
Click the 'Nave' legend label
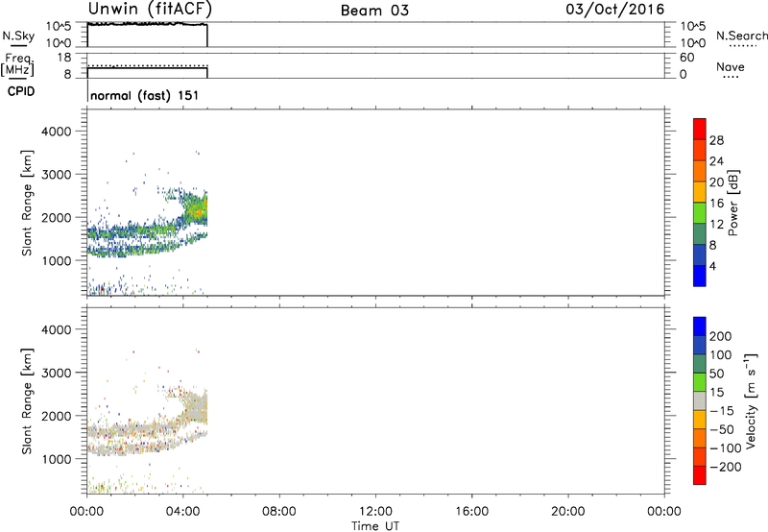point(731,66)
